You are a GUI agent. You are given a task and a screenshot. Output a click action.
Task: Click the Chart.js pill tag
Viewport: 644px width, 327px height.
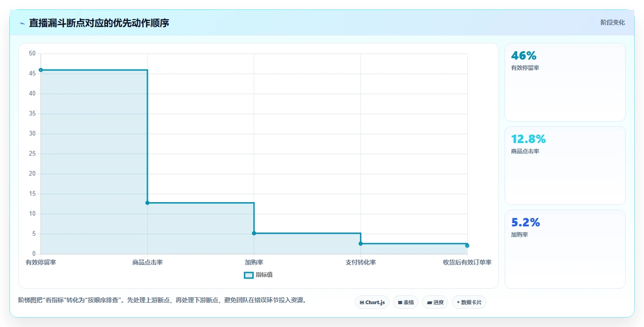372,302
